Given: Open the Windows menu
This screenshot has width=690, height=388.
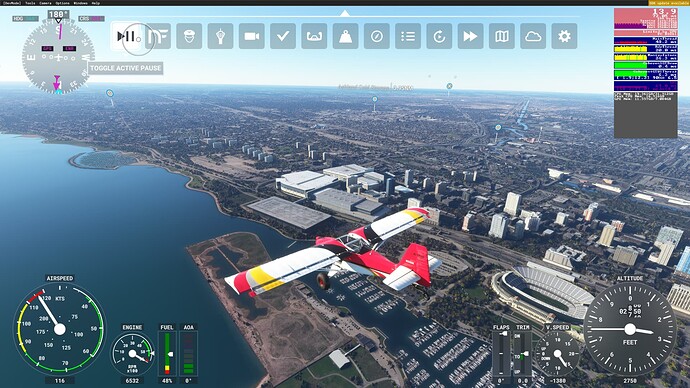Looking at the screenshot, I should pyautogui.click(x=80, y=3).
